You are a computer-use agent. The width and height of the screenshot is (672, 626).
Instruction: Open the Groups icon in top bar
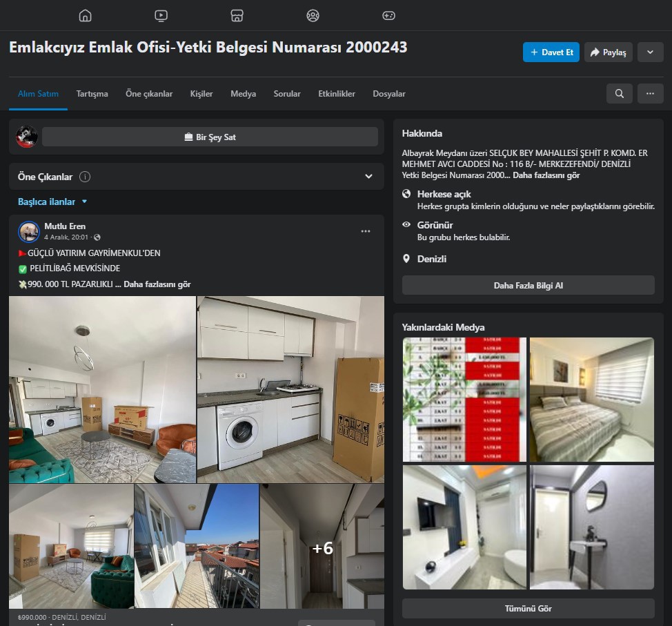[x=313, y=15]
